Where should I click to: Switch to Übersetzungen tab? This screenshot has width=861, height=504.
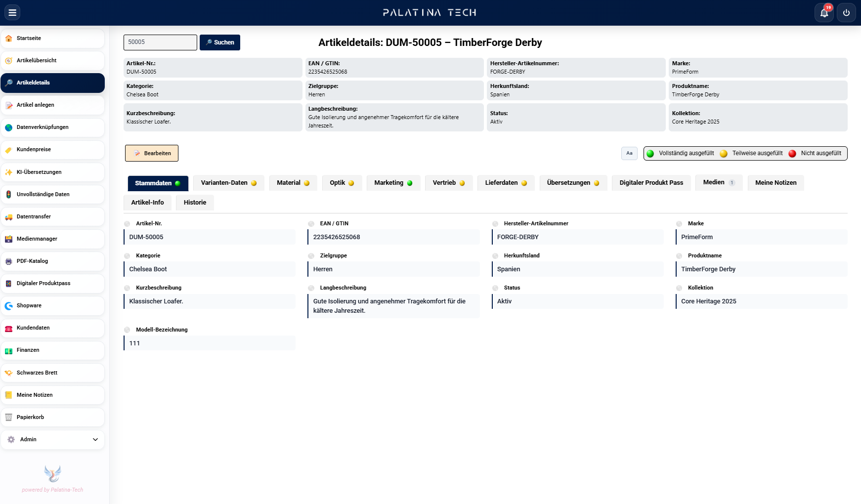[x=573, y=183]
